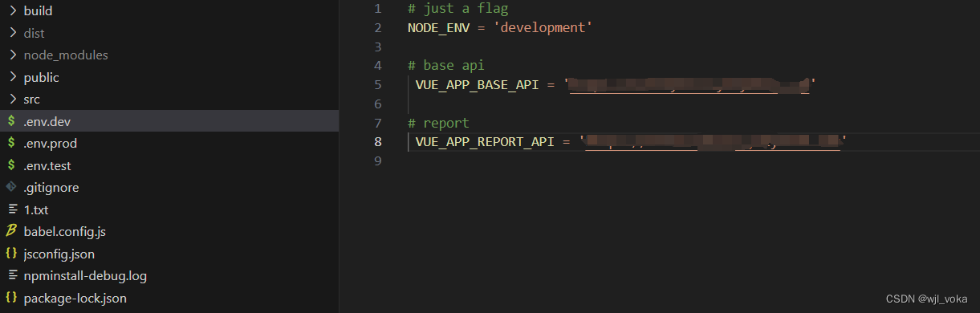Viewport: 980px width, 313px height.
Task: Open the dist folder
Action: (35, 33)
